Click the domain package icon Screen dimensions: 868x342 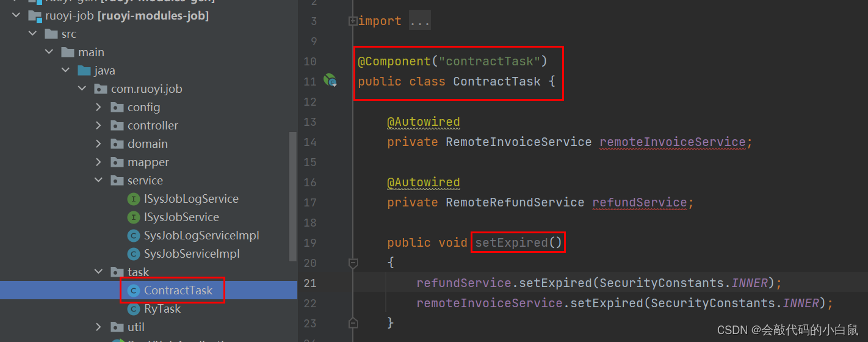[117, 144]
